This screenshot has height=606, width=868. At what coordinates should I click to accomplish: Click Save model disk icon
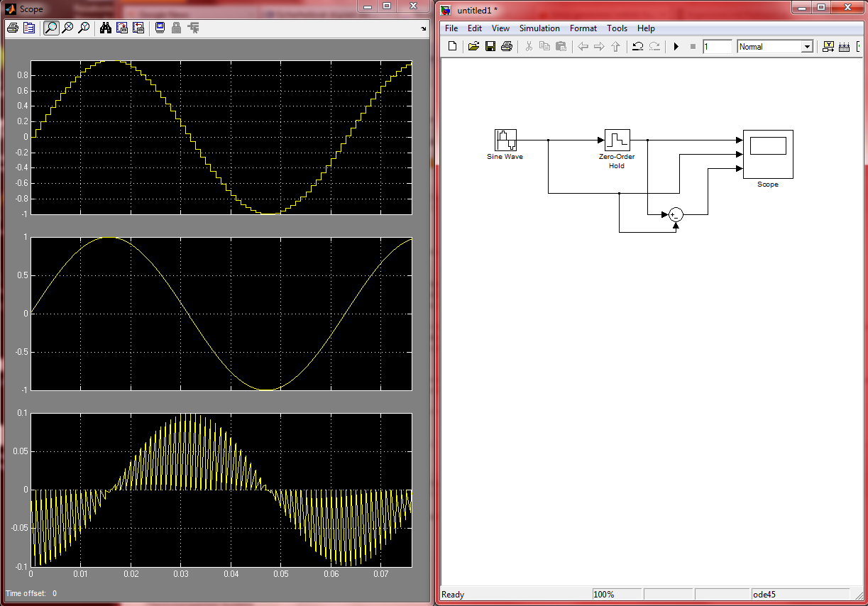(x=490, y=47)
